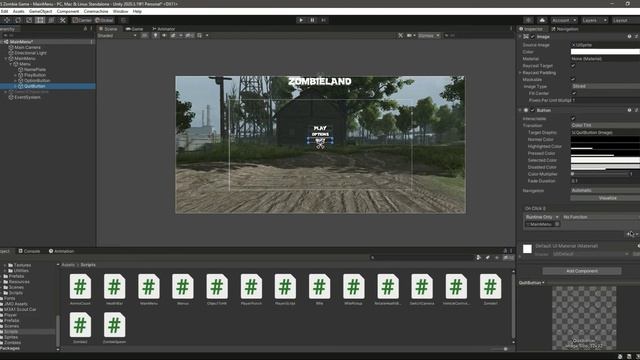Switch to the Animator tab
Image resolution: width=640 pixels, height=360 pixels.
[x=164, y=29]
